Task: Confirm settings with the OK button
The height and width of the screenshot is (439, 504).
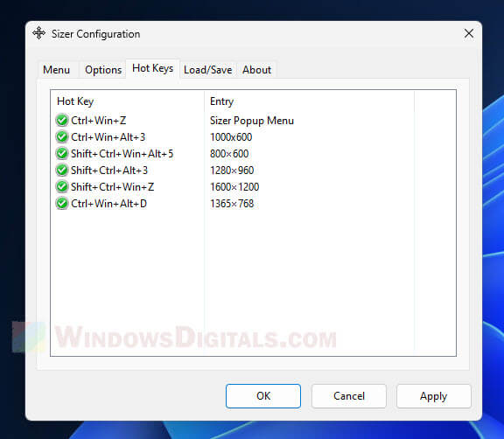Action: 263,396
